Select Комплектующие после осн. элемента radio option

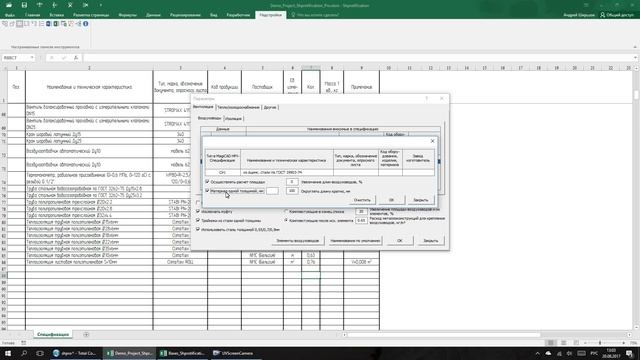point(286,220)
